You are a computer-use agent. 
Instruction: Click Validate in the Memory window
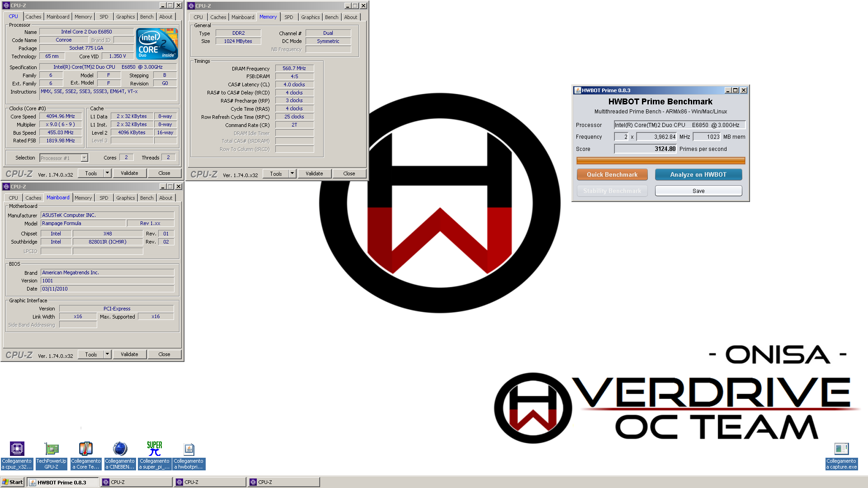(x=314, y=174)
